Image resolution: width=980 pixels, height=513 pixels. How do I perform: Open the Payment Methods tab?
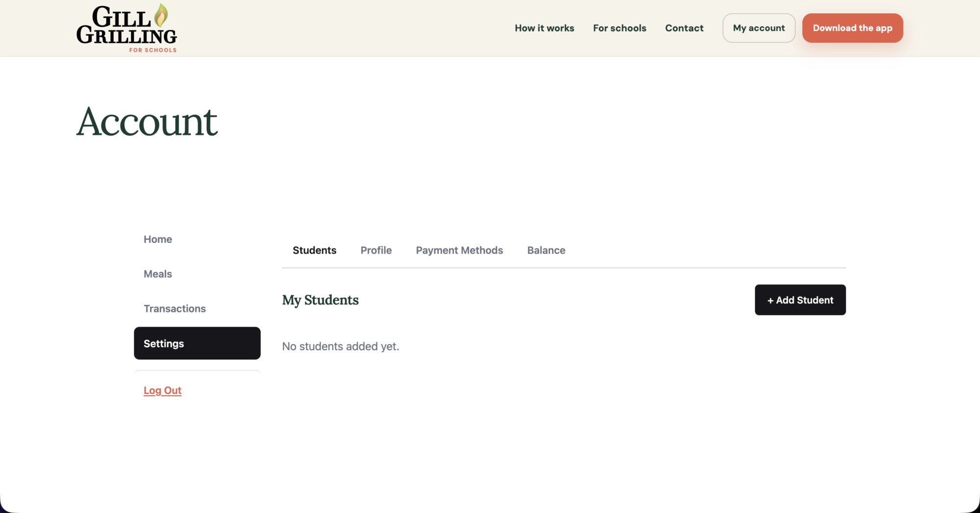click(x=460, y=250)
